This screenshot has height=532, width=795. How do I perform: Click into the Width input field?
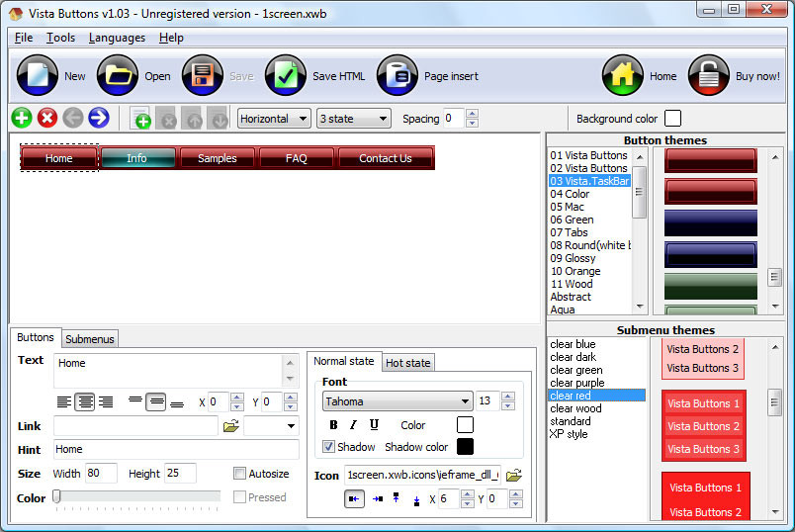[101, 474]
